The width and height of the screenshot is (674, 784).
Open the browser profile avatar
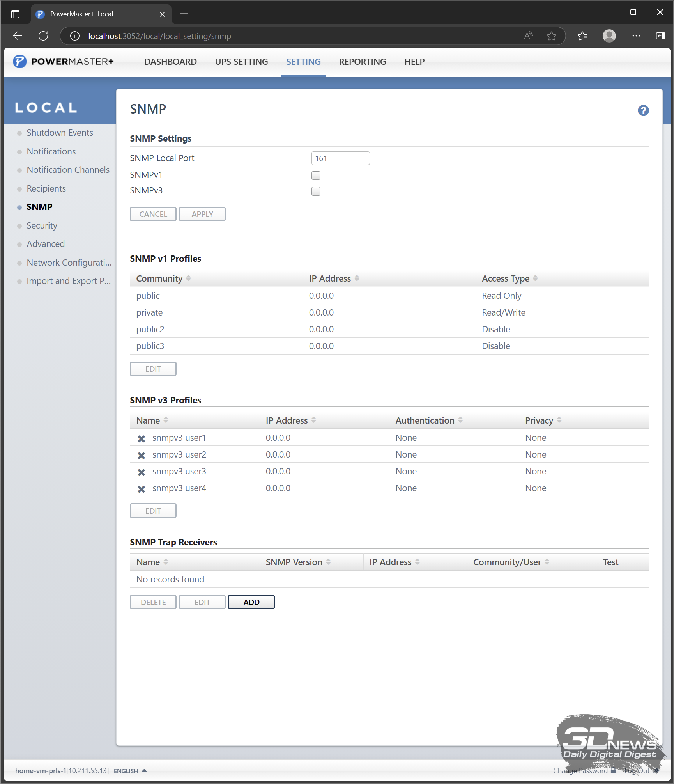click(x=609, y=36)
